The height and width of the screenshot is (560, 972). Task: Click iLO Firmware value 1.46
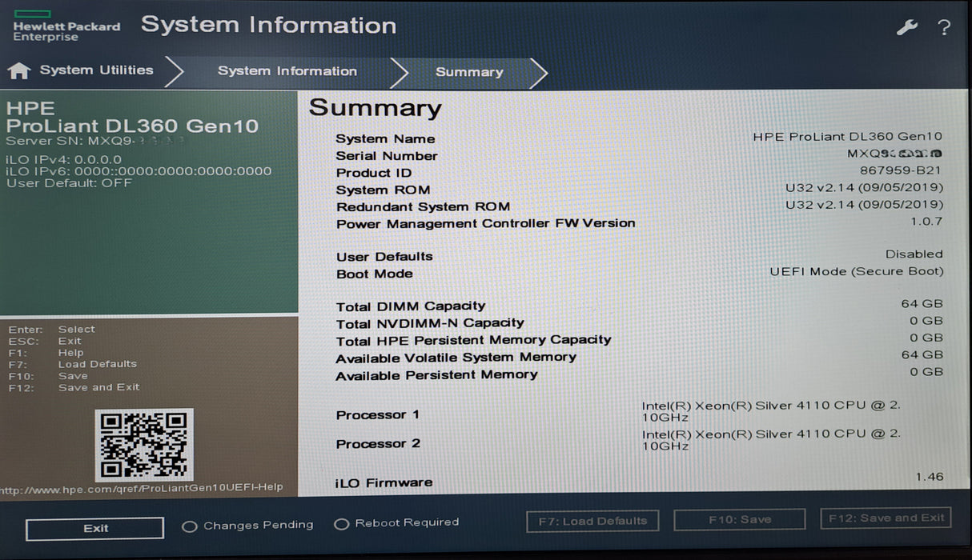(x=929, y=477)
